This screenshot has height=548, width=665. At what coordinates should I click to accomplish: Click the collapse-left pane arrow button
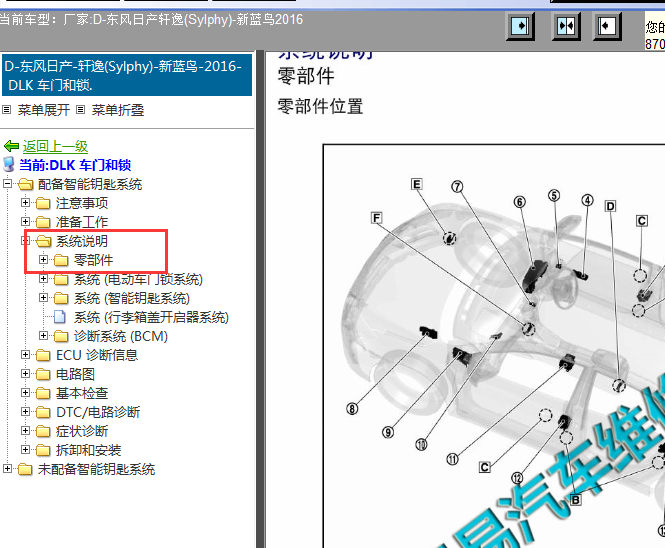coord(606,26)
